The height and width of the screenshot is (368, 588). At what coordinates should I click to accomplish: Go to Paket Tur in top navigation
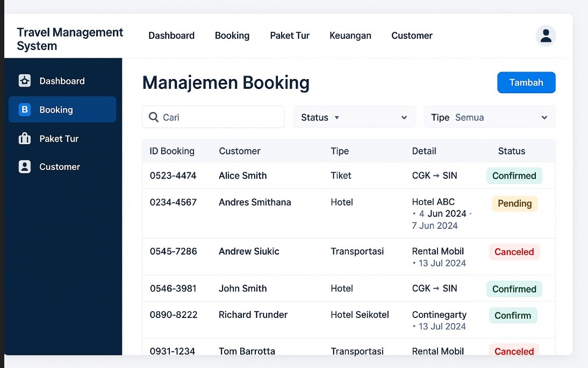click(290, 36)
